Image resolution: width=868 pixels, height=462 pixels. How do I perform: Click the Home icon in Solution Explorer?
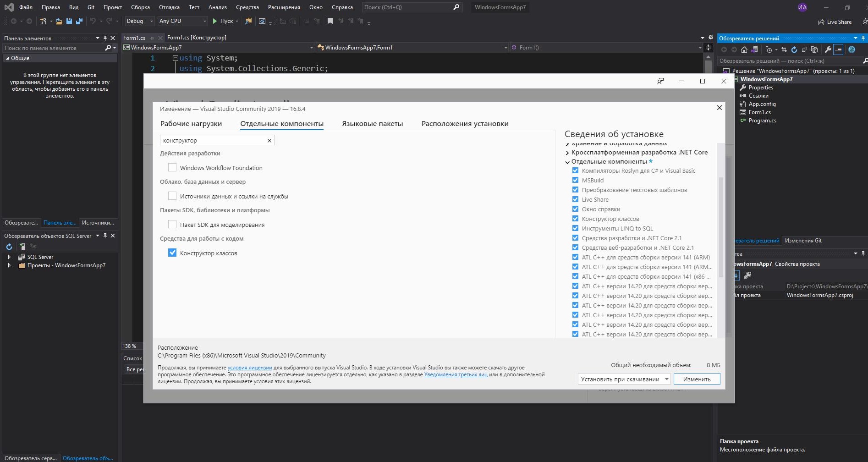point(744,49)
